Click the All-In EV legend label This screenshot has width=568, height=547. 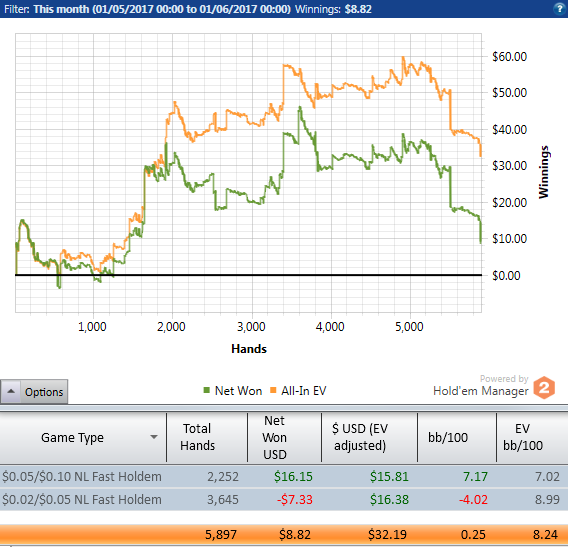pos(304,391)
